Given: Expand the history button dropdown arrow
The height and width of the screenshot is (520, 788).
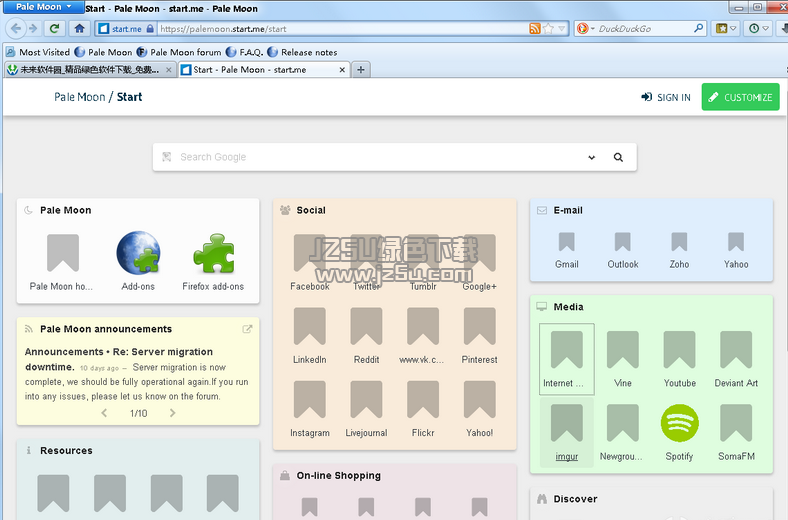Looking at the screenshot, I should click(x=765, y=29).
